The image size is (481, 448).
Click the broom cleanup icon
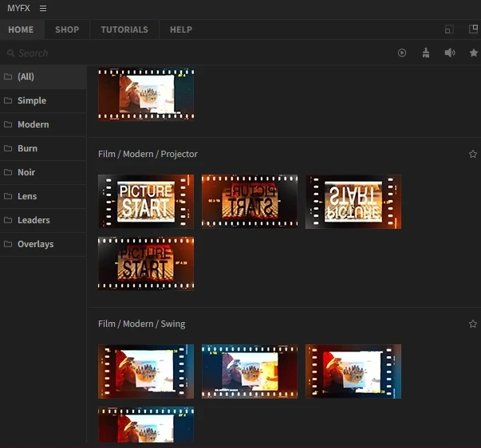[426, 53]
